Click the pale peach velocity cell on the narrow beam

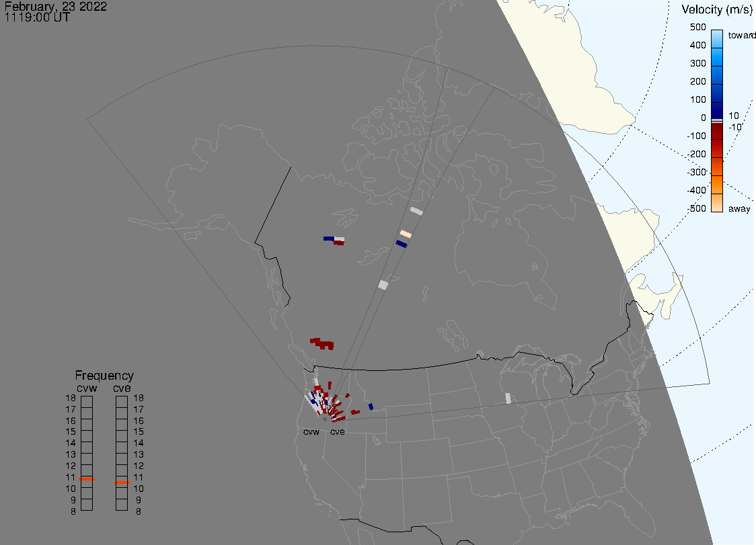(x=406, y=234)
